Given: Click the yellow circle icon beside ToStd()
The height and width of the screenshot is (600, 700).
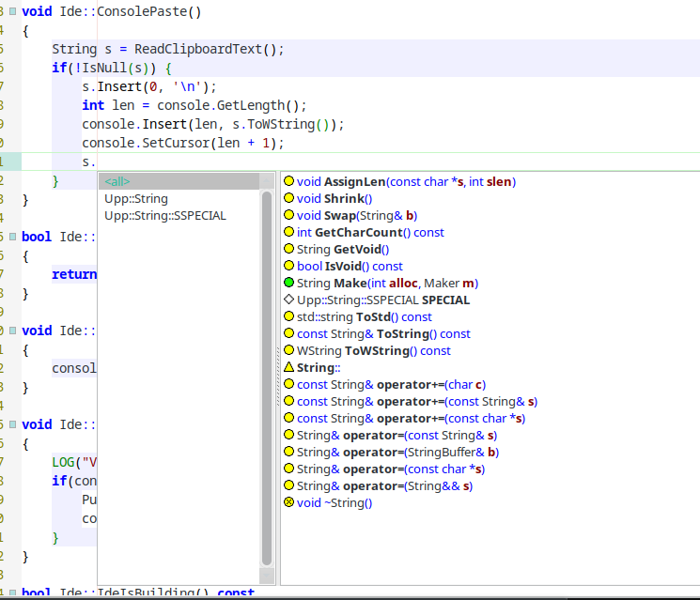Looking at the screenshot, I should click(289, 316).
